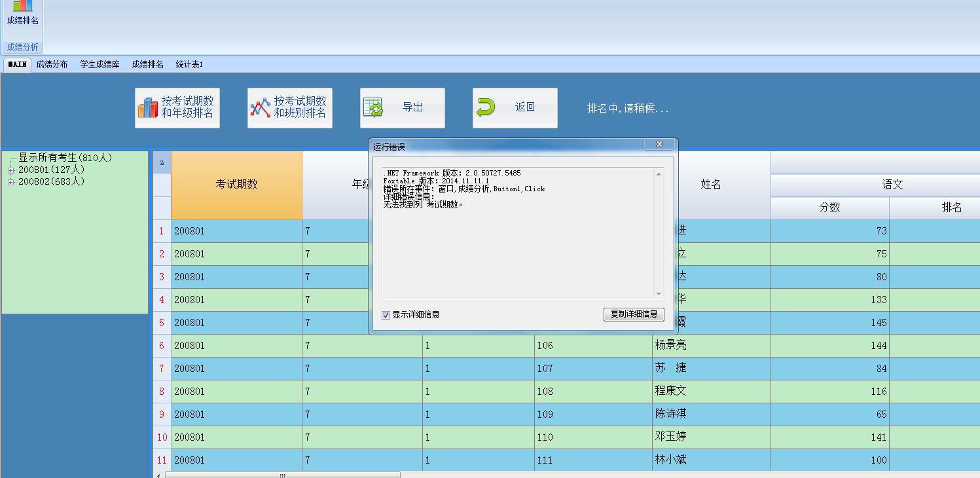Viewport: 980px width, 478px height.
Task: Click the 导出 button
Action: 403,108
